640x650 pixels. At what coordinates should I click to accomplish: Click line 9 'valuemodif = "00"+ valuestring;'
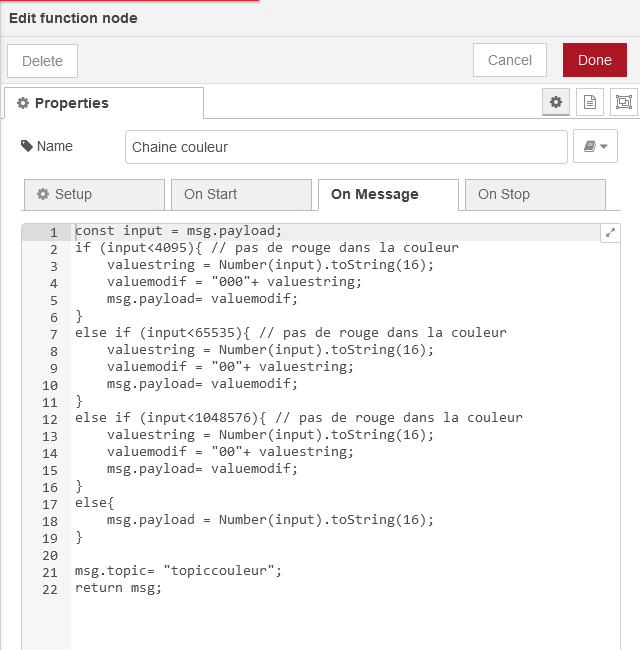pos(230,367)
